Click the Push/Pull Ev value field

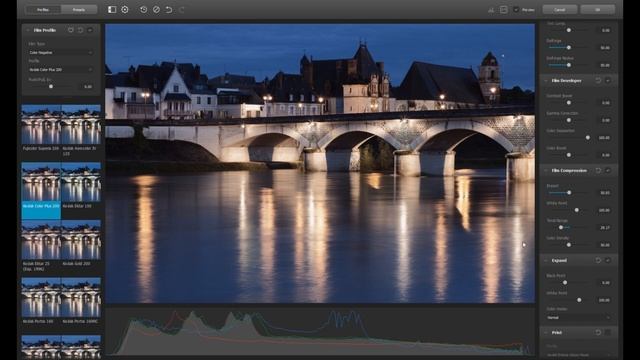[86, 87]
